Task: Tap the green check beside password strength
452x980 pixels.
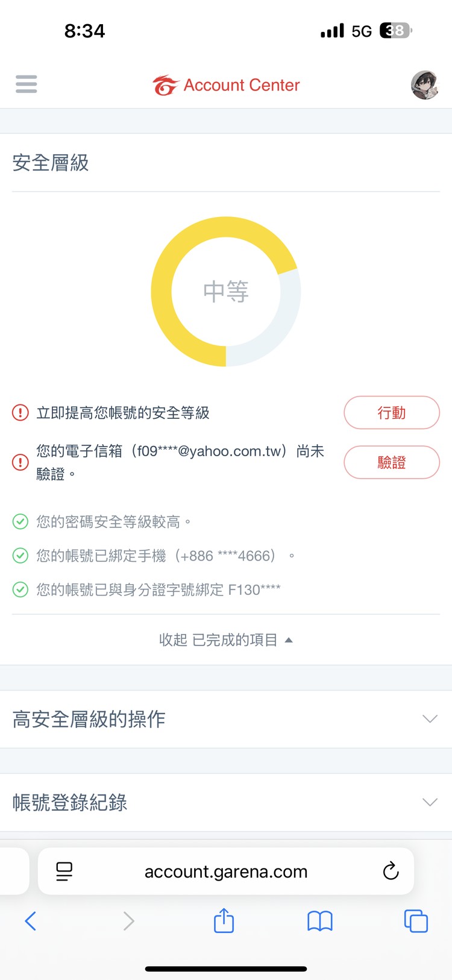Action: click(20, 521)
